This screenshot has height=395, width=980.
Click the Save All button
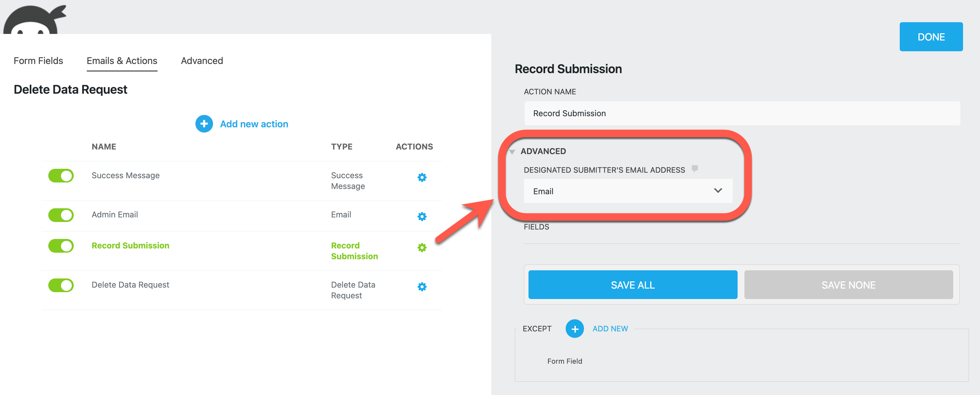[x=632, y=285]
